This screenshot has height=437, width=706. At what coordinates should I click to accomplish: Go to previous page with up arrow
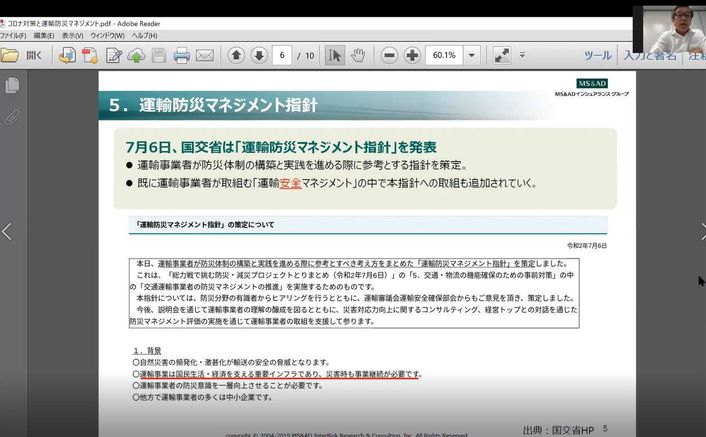coord(236,55)
